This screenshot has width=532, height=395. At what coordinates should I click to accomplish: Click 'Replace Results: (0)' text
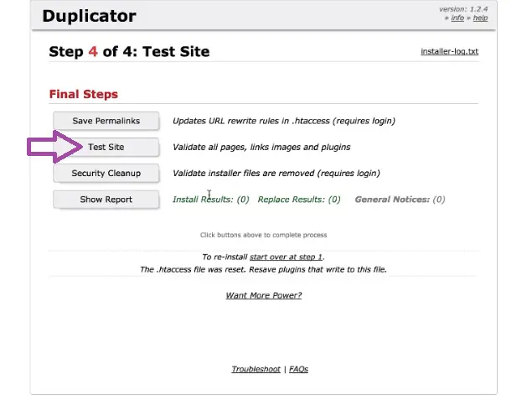(299, 200)
